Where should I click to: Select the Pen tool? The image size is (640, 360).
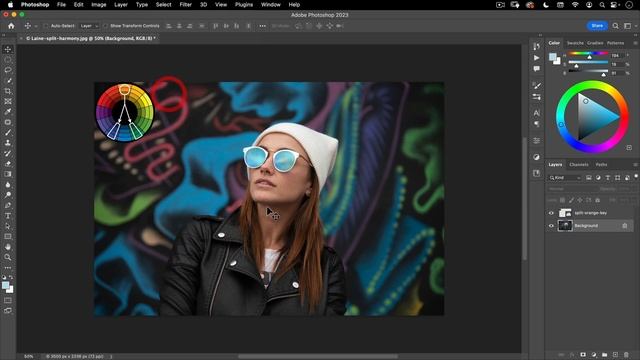[x=8, y=205]
